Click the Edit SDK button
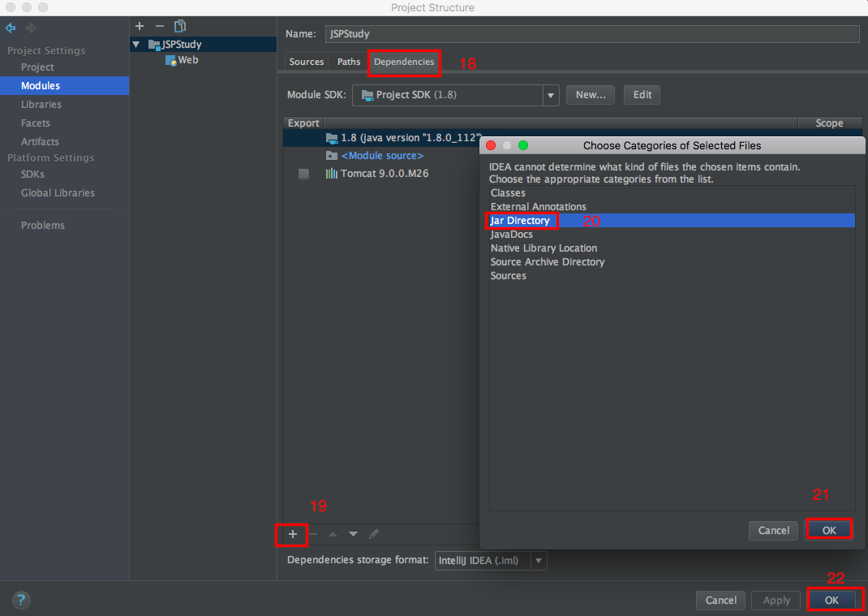Image resolution: width=868 pixels, height=616 pixels. point(642,95)
